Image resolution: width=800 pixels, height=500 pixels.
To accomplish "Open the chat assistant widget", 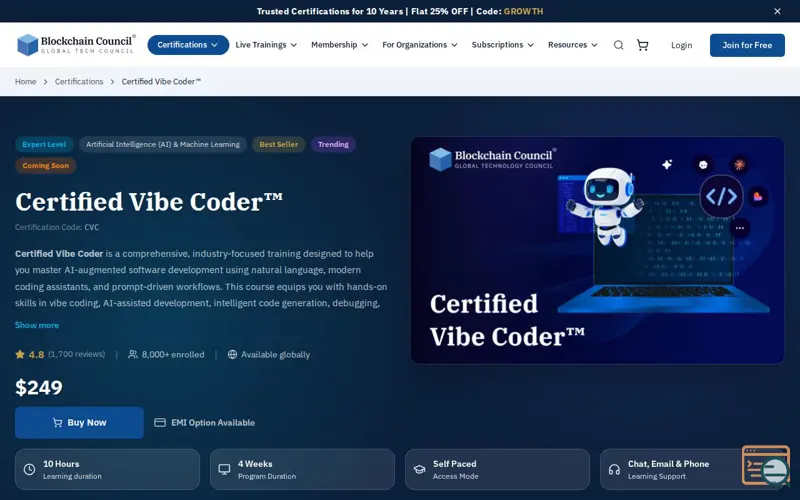I will click(766, 465).
